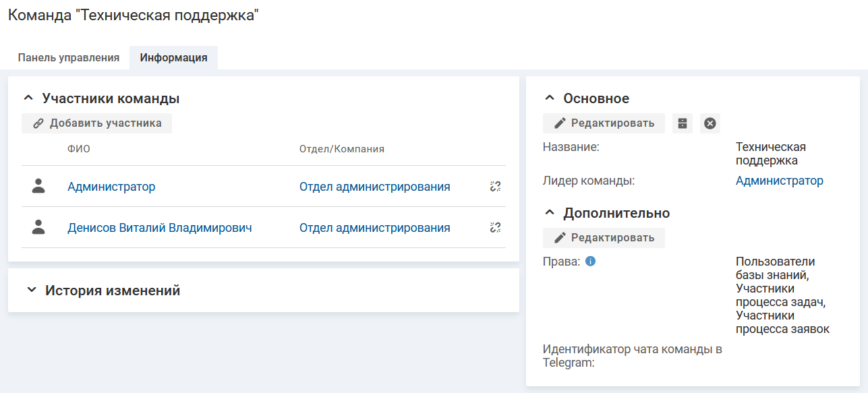Click the delete team circle-X icon

(x=710, y=123)
